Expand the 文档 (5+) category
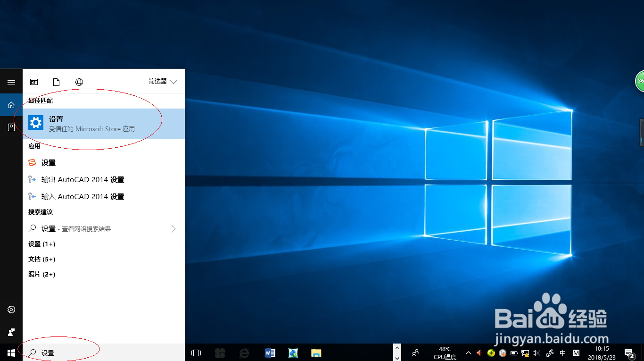Viewport: 644px width, 361px height. (x=41, y=259)
